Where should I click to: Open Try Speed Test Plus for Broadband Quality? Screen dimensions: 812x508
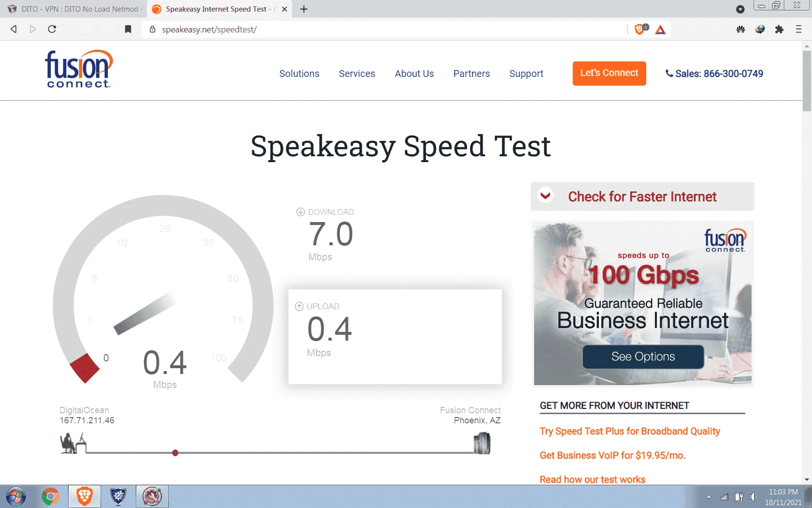pyautogui.click(x=630, y=431)
